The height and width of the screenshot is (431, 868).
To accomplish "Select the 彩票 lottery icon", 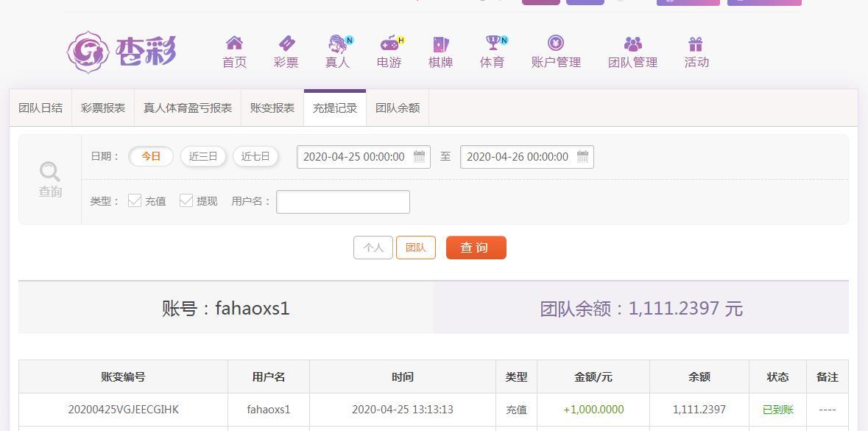I will click(286, 50).
